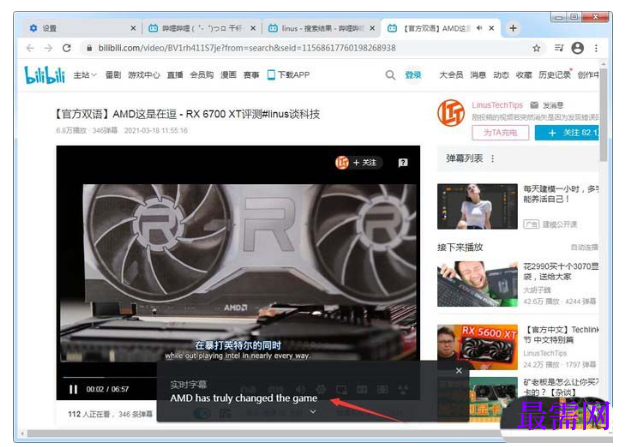The width and height of the screenshot is (629, 447).
Task: Open 漫画 in bilibili navigation
Action: click(x=229, y=75)
